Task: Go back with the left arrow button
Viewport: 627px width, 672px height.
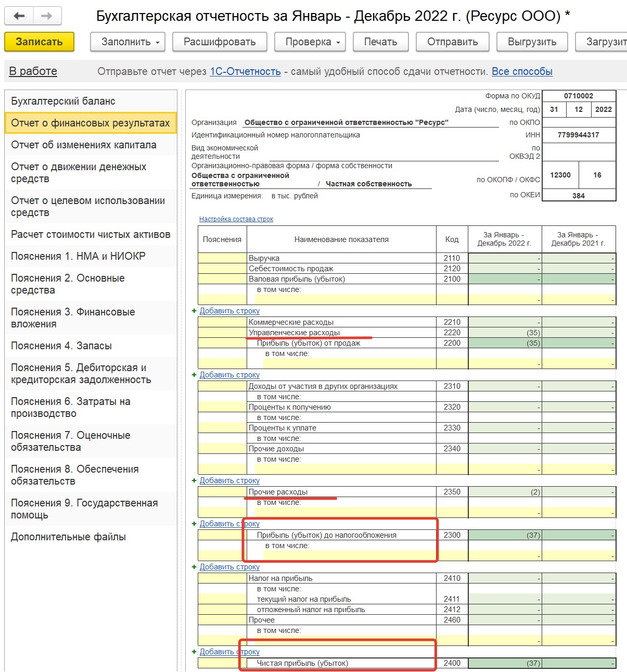Action: [19, 16]
